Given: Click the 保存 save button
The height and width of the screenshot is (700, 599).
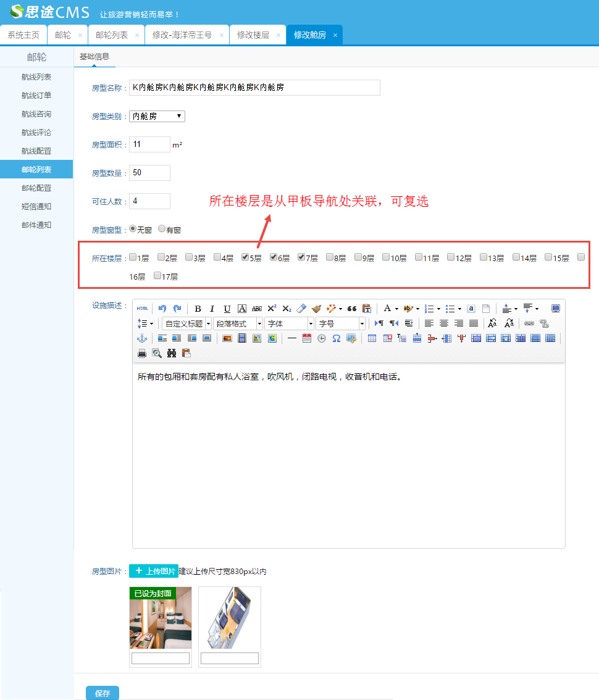Looking at the screenshot, I should pos(103,693).
